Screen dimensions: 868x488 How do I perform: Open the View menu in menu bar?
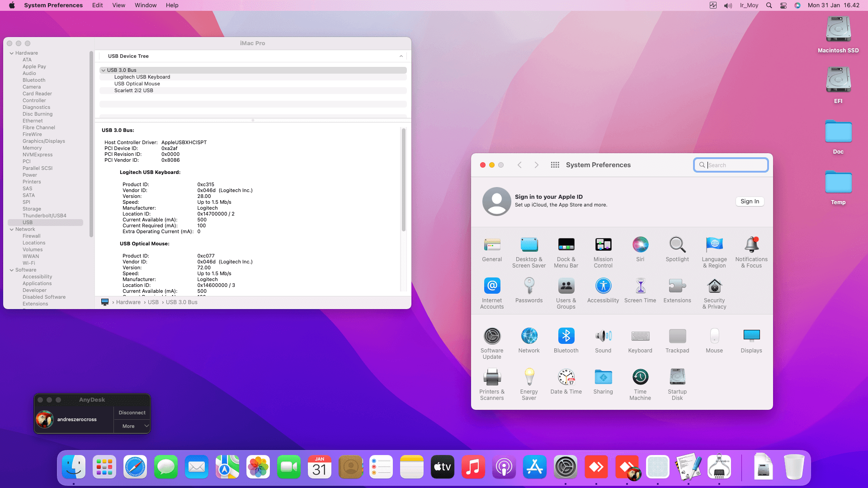(118, 5)
